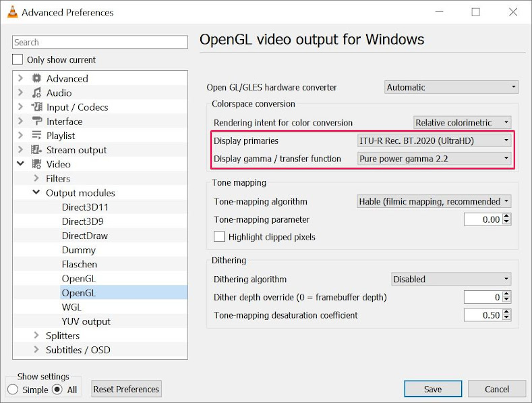Click Reset Preferences button
This screenshot has width=532, height=403.
[126, 389]
